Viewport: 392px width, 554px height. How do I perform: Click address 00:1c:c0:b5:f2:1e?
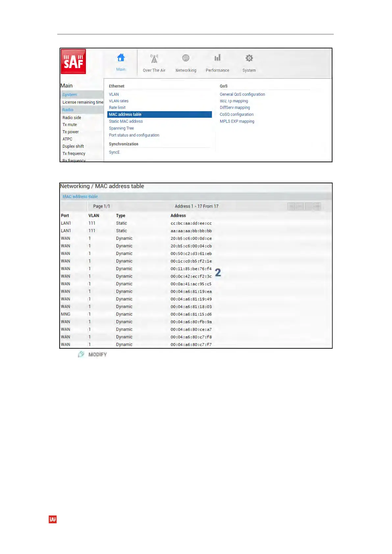tap(191, 261)
